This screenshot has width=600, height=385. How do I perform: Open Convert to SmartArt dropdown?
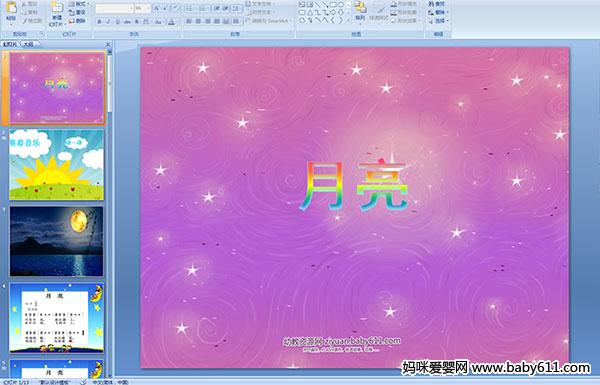269,21
